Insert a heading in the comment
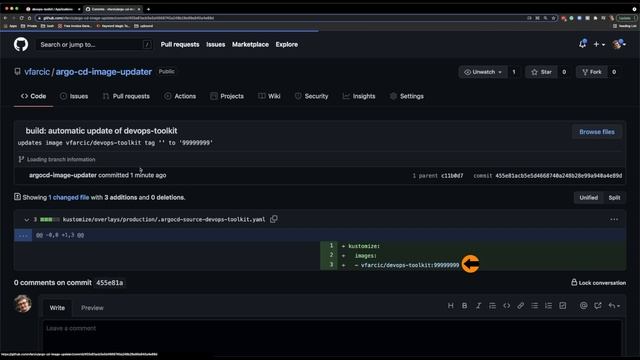This screenshot has height=360, width=640. 451,306
